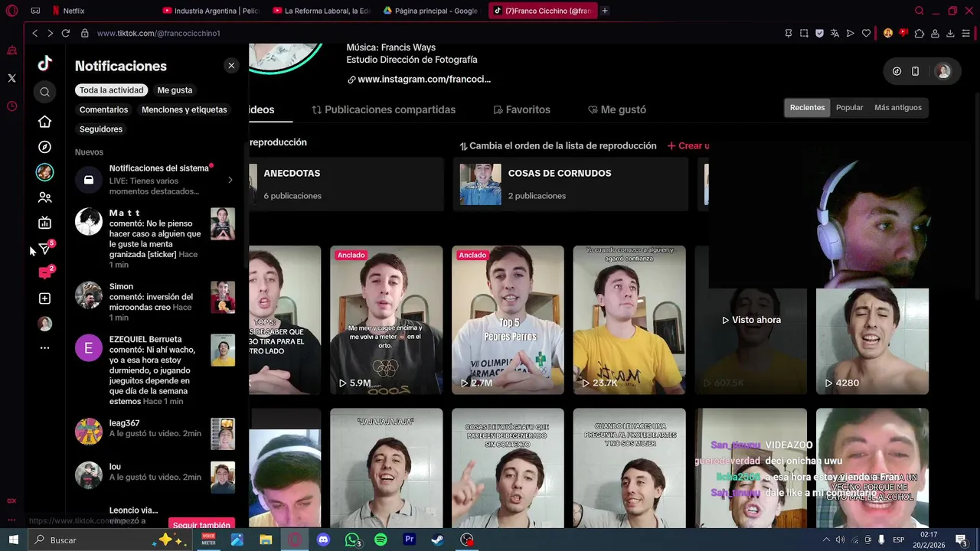This screenshot has width=980, height=551.
Task: Open the Activity inbox icon with 2 badge
Action: click(45, 272)
